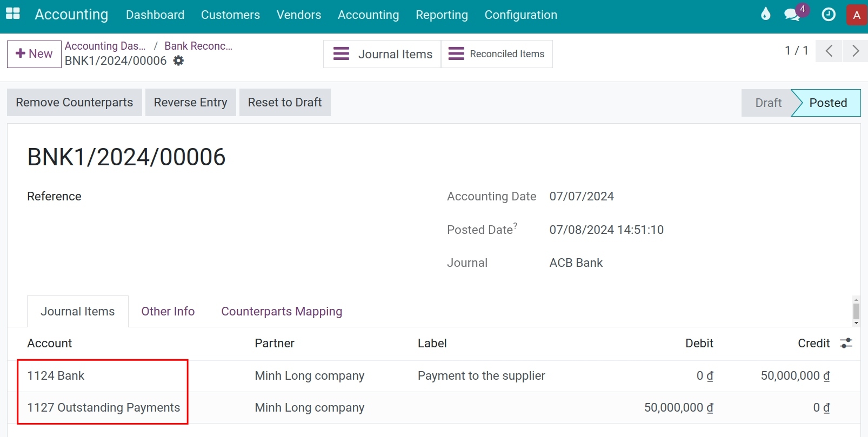Go to the next record arrow
Screen dimensions: 868x437
pos(855,51)
